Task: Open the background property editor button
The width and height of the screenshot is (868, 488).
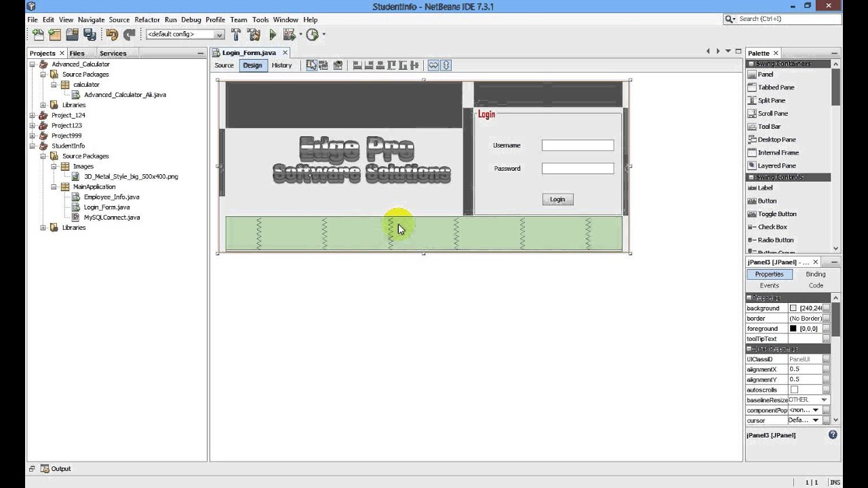Action: point(826,308)
